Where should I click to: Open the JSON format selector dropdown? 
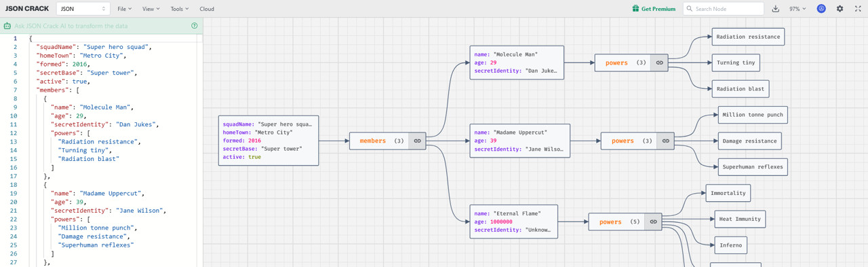click(x=83, y=9)
